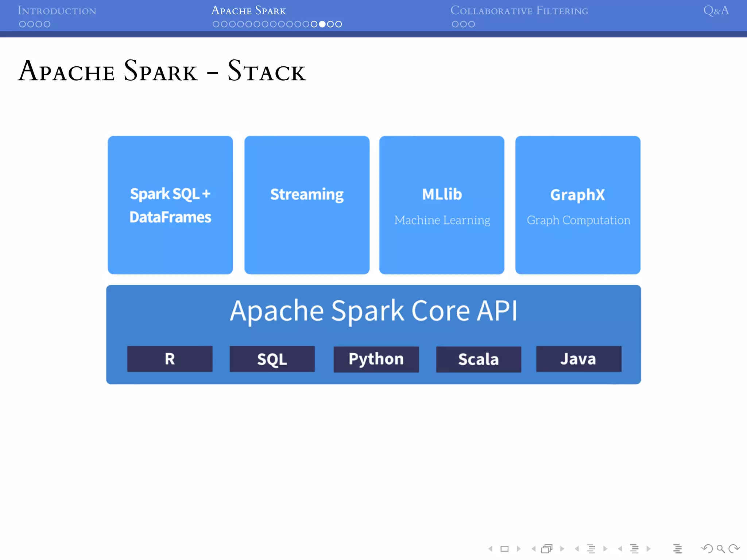Click the subsection navigation icon
Screen dimensions: 747x560
coord(591,548)
